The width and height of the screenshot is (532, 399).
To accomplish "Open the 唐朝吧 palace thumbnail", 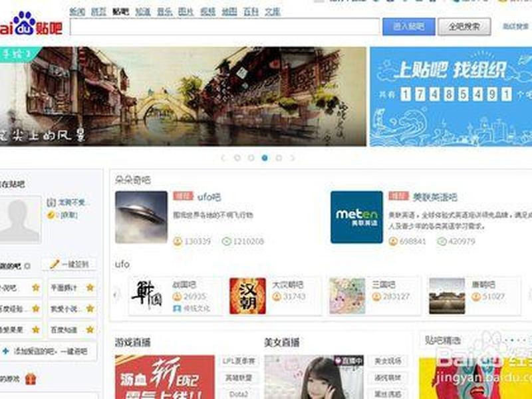I will [x=447, y=296].
